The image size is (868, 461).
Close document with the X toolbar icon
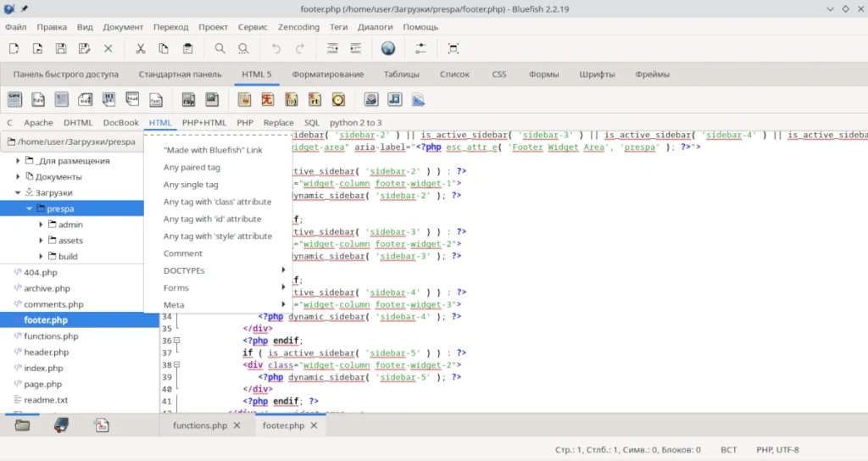pos(108,48)
